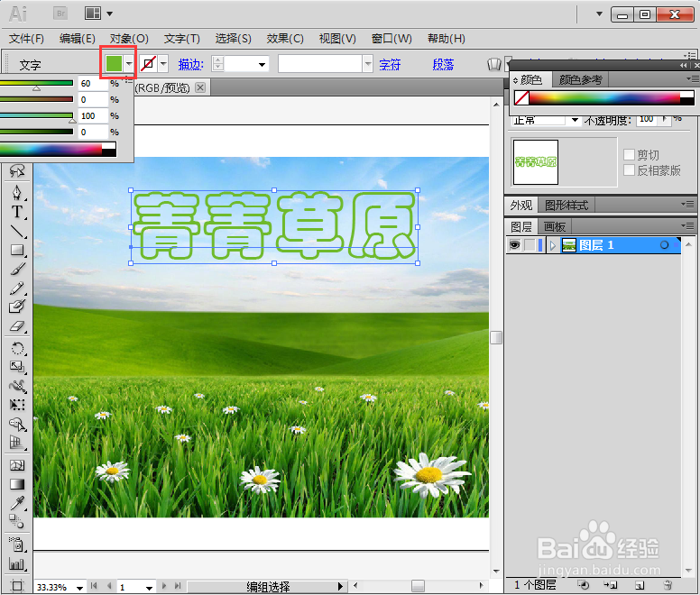
Task: Select the Warp tool
Action: [x=17, y=386]
